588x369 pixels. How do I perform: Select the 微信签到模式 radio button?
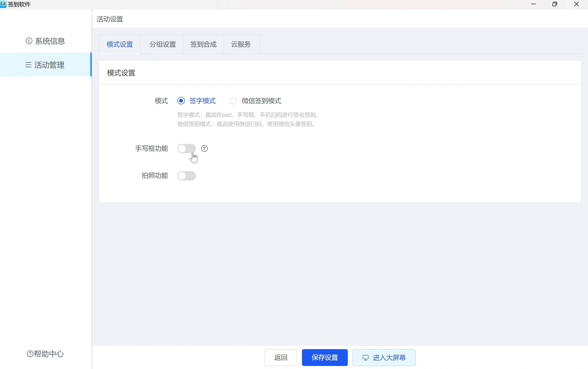click(x=233, y=101)
